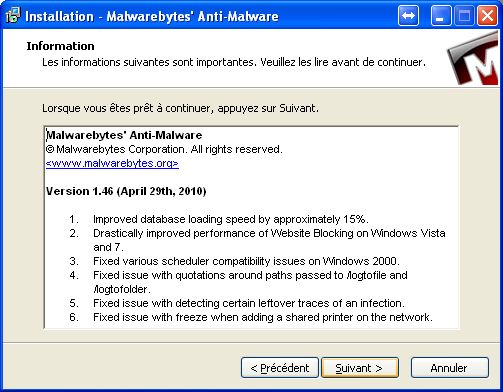Click the line 'Improved database loading speed by approximately 15%.'
The width and height of the screenshot is (503, 392).
pyautogui.click(x=231, y=219)
